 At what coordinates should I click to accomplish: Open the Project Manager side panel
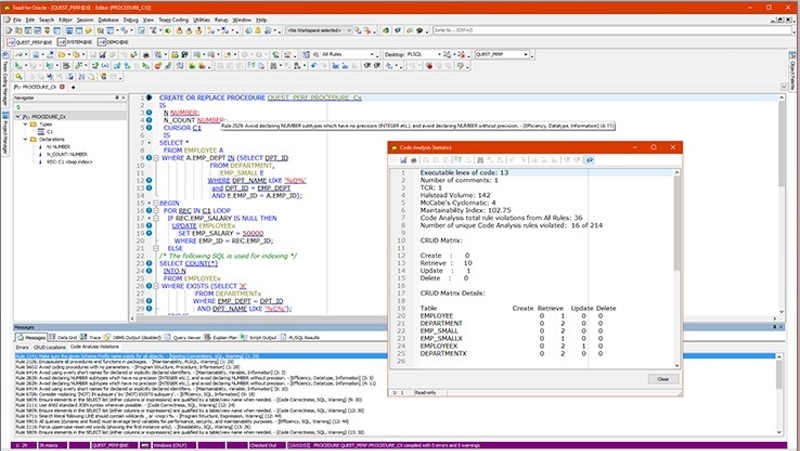[x=5, y=133]
